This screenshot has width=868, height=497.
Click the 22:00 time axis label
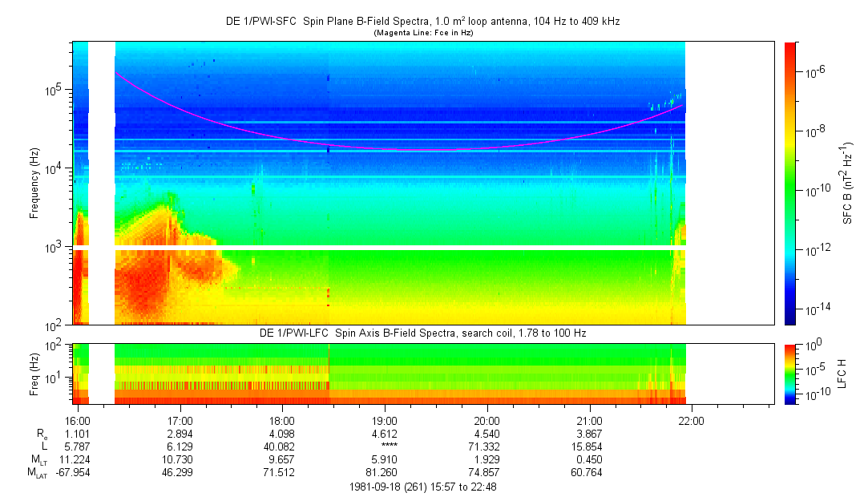692,421
